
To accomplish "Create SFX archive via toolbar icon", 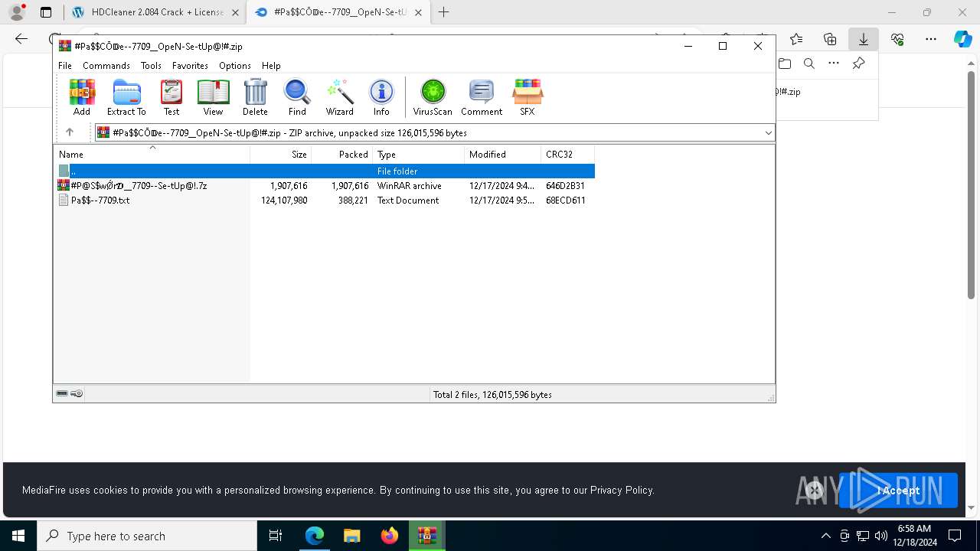I will click(528, 97).
